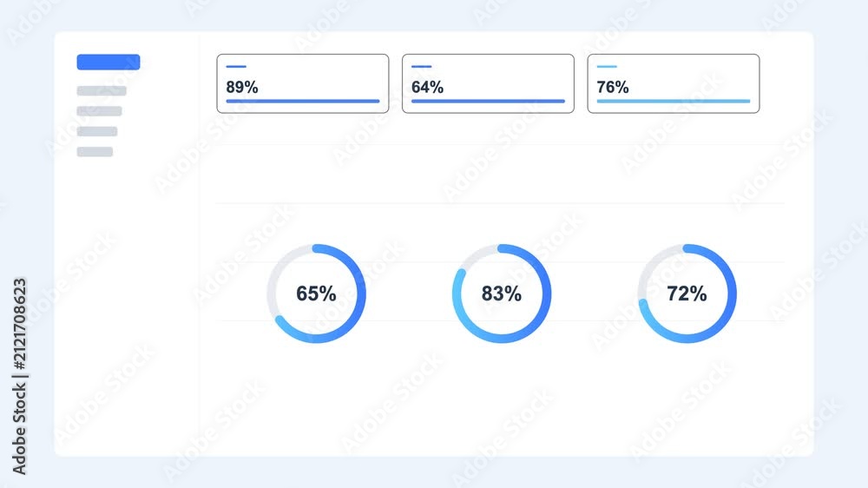The width and height of the screenshot is (868, 488).
Task: Click the 89% stat card
Action: (x=303, y=83)
